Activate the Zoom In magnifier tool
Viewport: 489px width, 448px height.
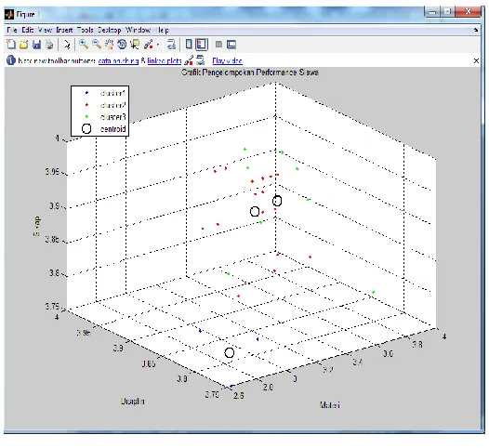[x=84, y=45]
